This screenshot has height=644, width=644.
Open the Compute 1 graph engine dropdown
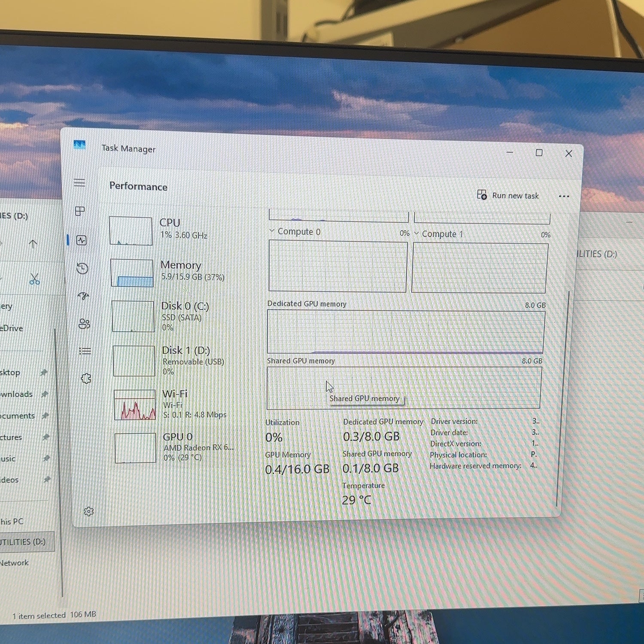416,234
